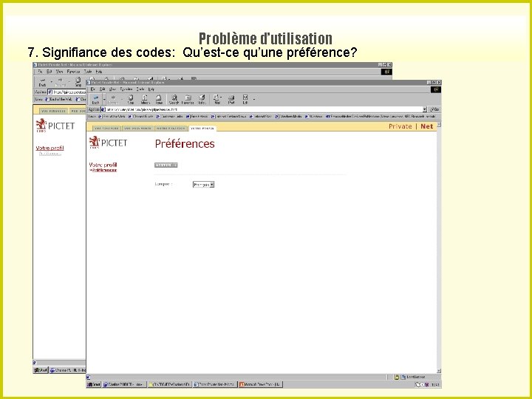Click Home icon in front browser toolbar
Viewport: 532px width, 399px height.
pos(158,99)
